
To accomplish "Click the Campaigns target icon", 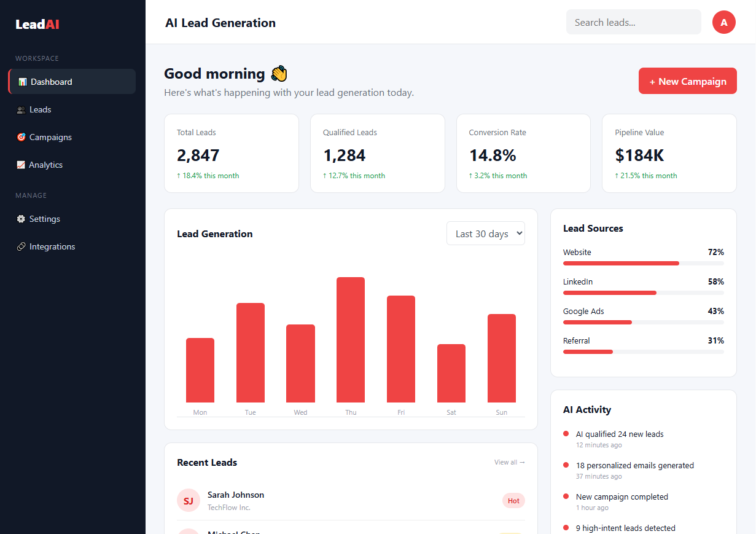I will tap(21, 137).
